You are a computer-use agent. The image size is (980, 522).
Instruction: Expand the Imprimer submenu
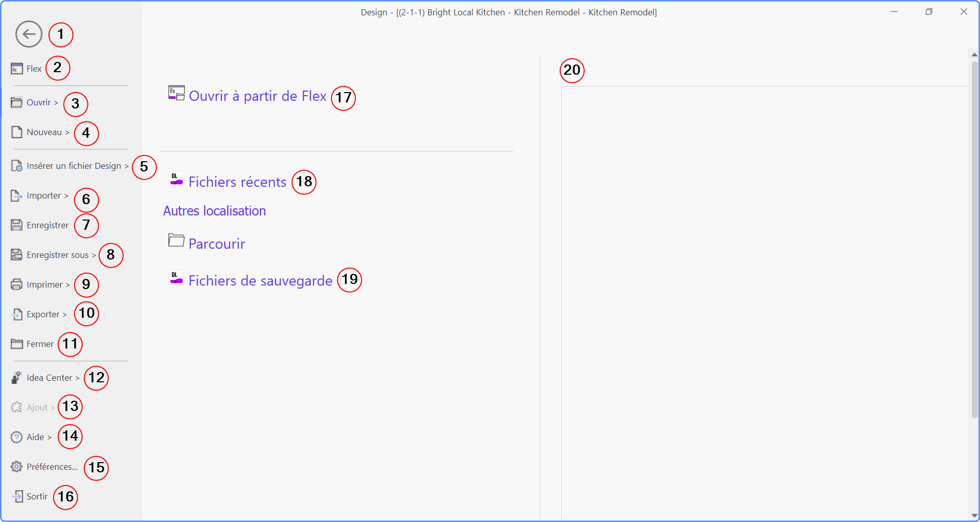coord(48,285)
